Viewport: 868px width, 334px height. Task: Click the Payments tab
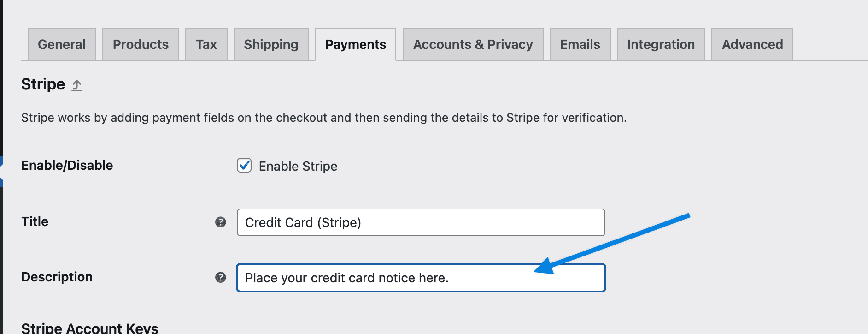[x=356, y=44]
